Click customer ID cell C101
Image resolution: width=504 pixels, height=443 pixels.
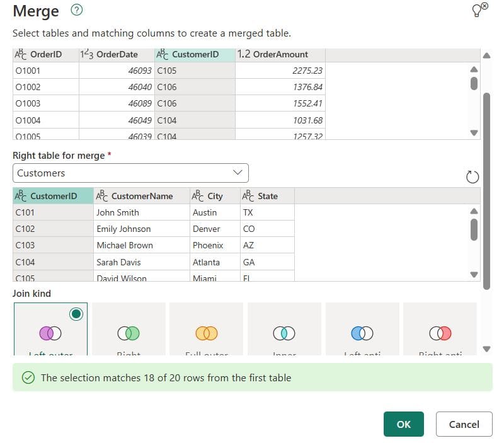(53, 212)
